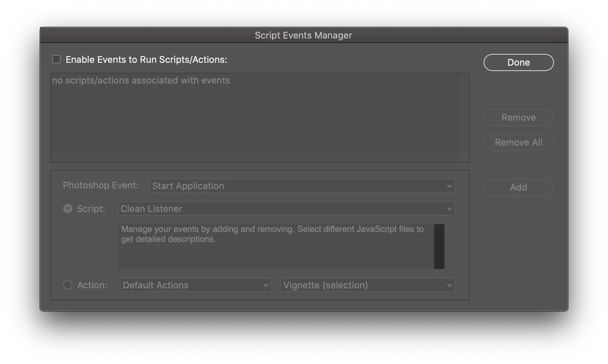Enable Events to Run Scripts/Actions checkbox
Viewport: 608px width, 364px height.
pos(56,59)
